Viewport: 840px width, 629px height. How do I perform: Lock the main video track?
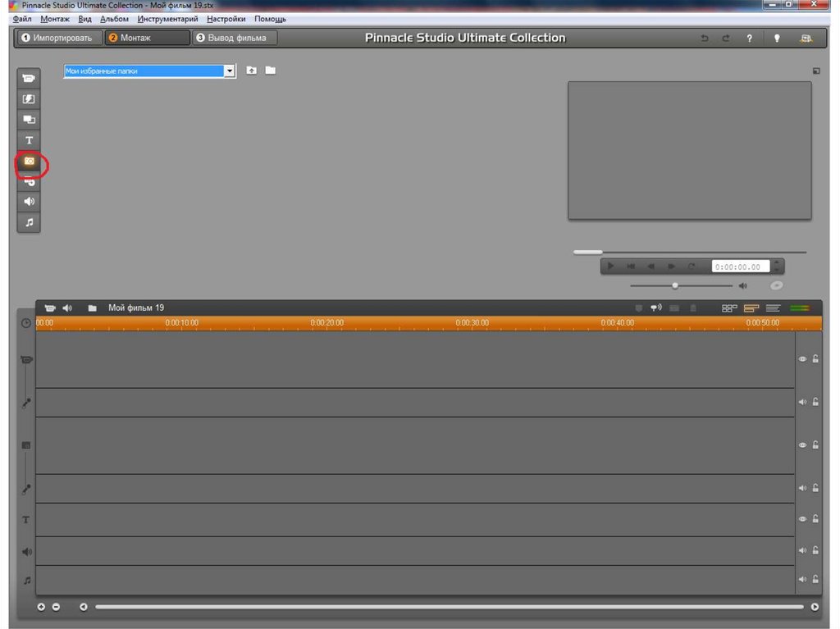[815, 358]
